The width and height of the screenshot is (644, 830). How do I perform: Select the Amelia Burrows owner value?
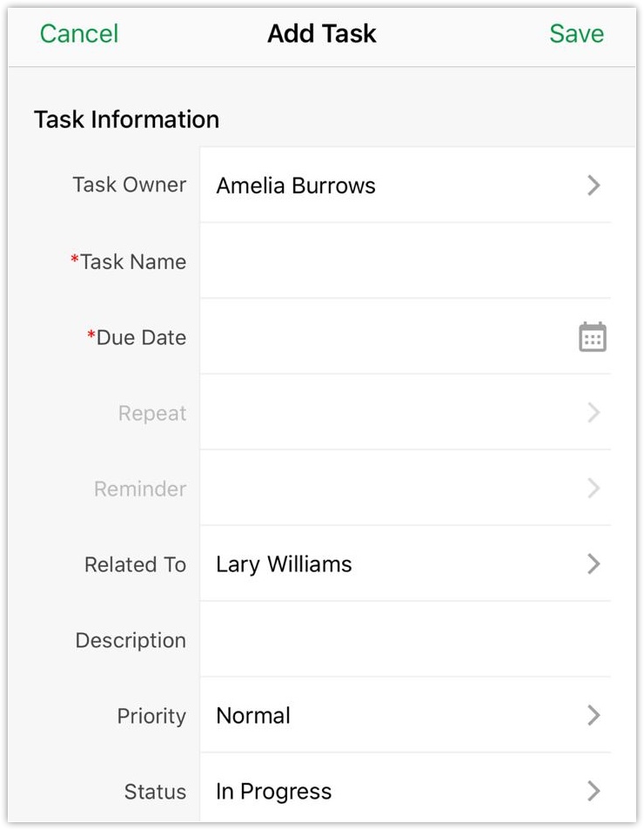click(x=296, y=186)
